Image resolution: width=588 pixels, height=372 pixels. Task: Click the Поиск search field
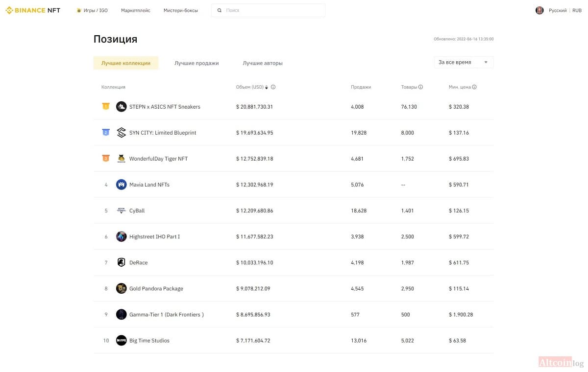click(268, 10)
